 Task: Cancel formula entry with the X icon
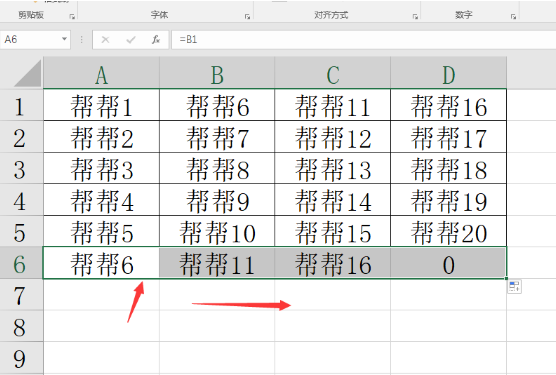[x=105, y=39]
